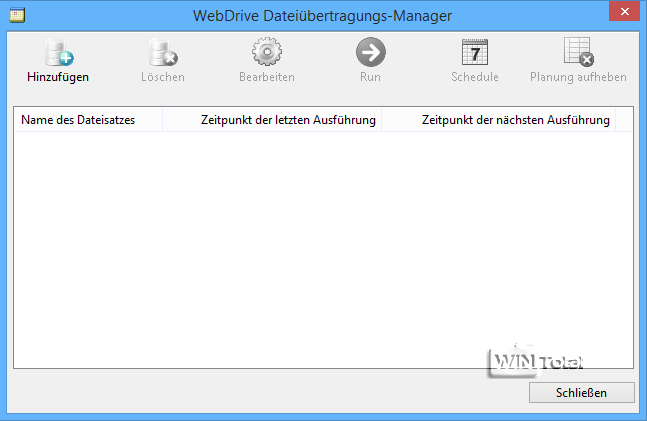The image size is (647, 421).
Task: Click the Run arrow icon
Action: 371,52
